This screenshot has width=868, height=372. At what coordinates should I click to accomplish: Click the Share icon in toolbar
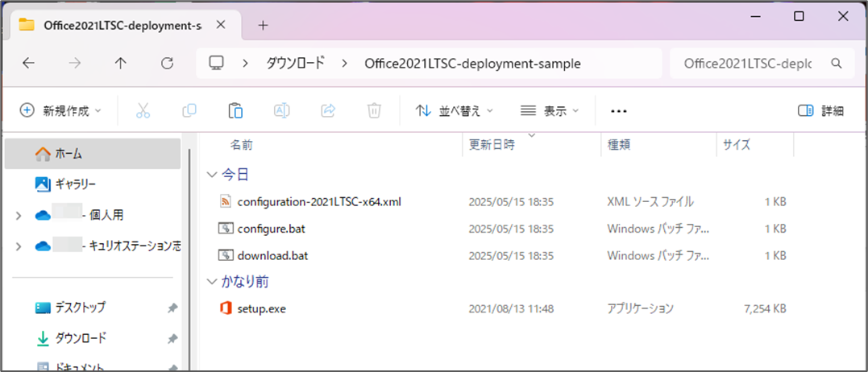coord(328,110)
